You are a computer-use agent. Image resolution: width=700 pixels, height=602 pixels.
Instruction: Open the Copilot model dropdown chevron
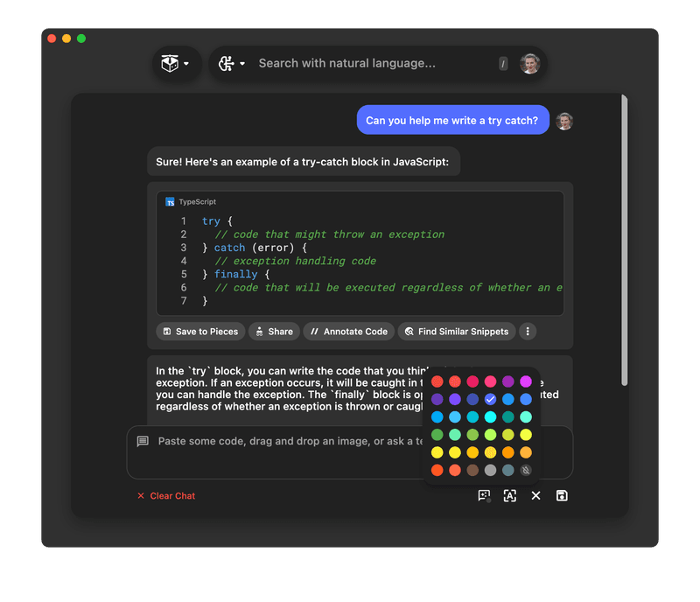pos(243,62)
